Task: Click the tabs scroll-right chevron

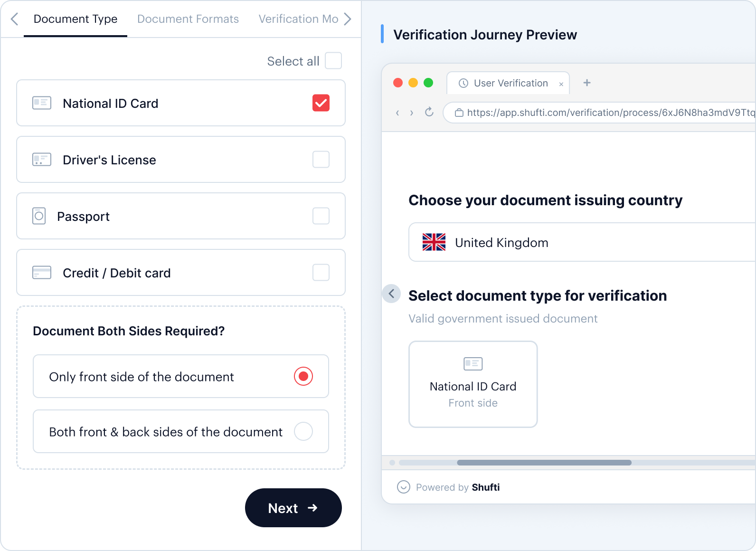Action: click(348, 19)
